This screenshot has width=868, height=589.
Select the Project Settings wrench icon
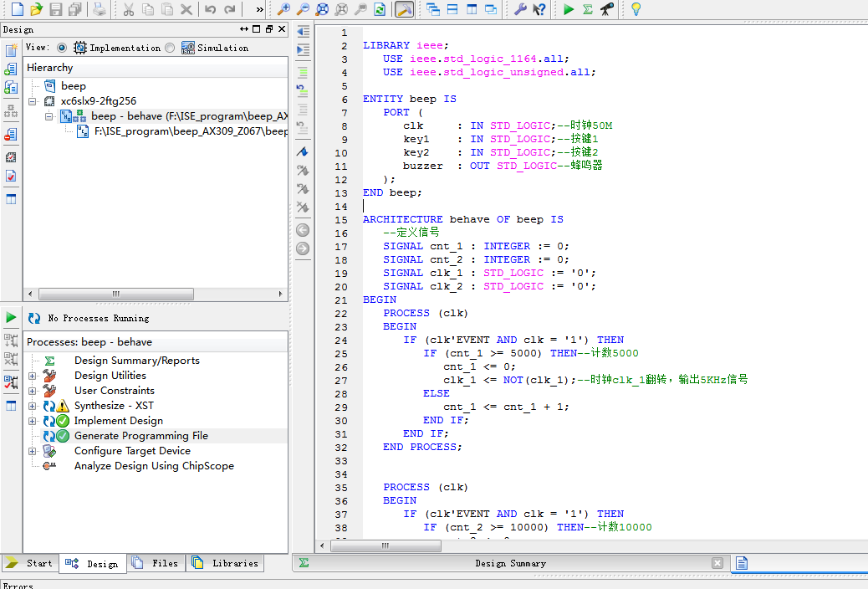[522, 9]
